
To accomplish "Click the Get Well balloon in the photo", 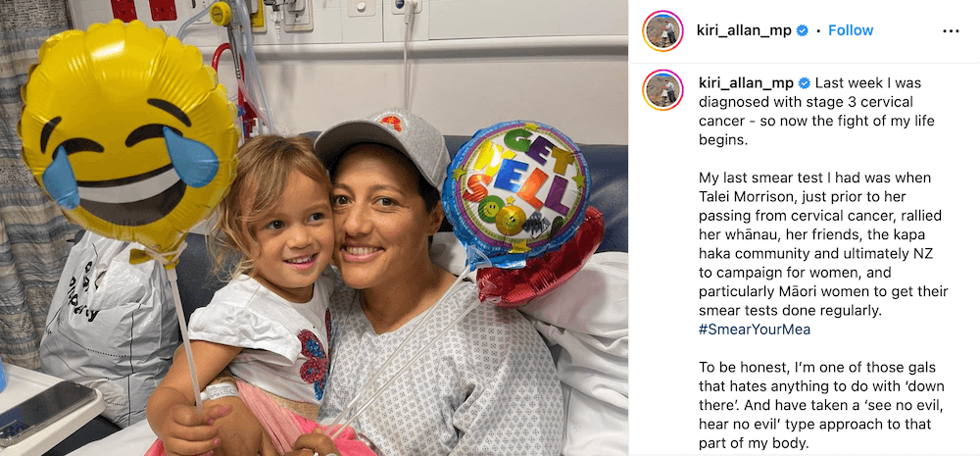I will click(515, 186).
